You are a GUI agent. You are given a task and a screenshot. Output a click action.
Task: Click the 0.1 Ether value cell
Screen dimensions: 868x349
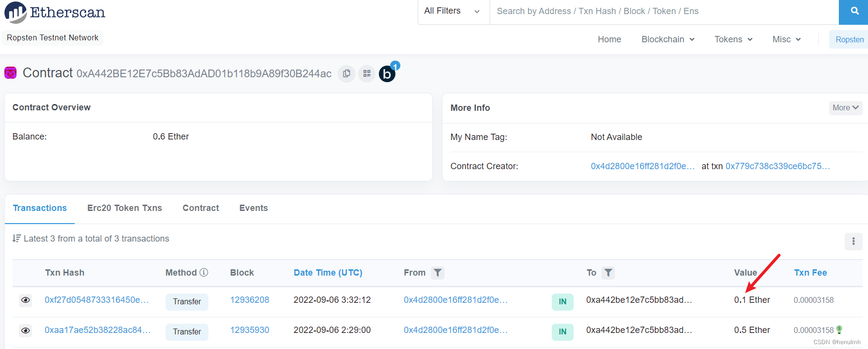752,300
